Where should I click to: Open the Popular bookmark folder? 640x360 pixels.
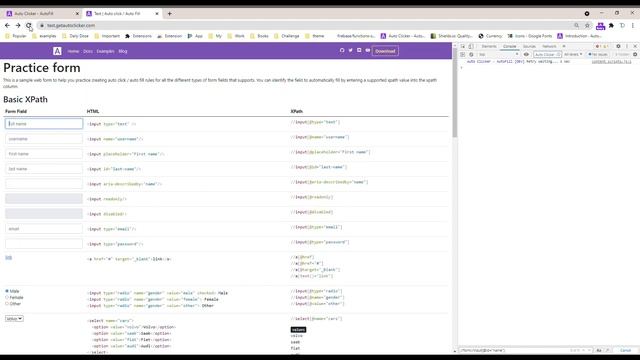point(16,36)
